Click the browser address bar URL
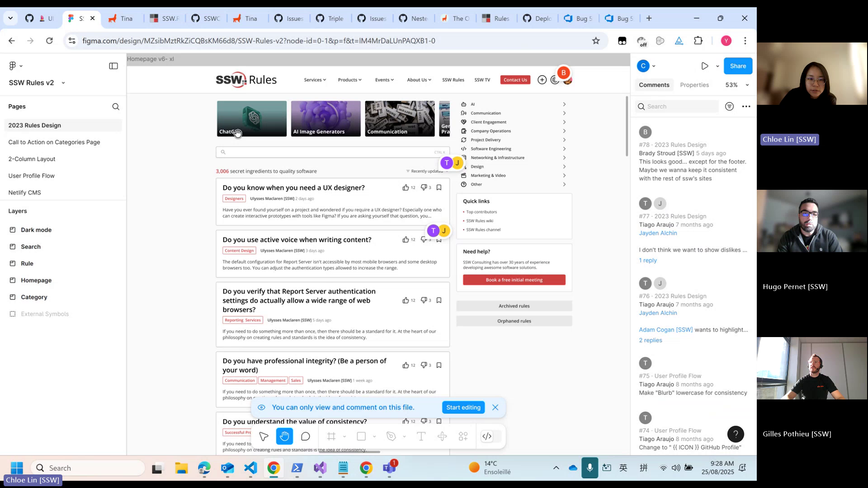The image size is (868, 488). (x=259, y=41)
